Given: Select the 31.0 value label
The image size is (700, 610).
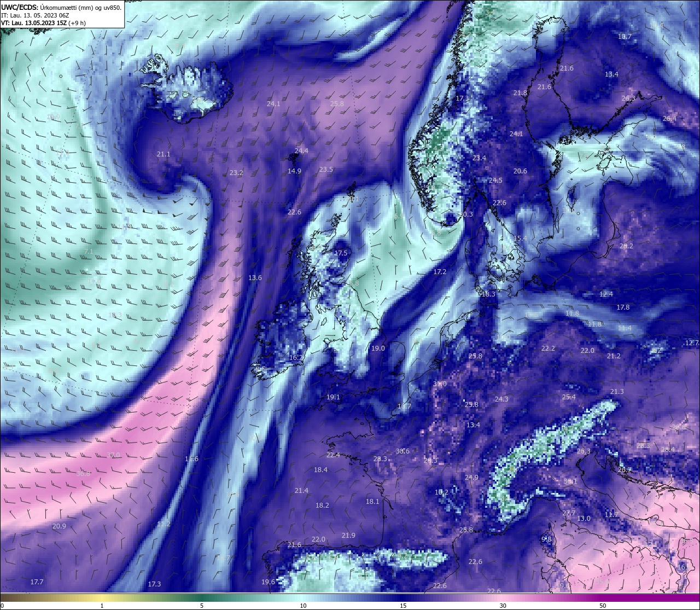Looking at the screenshot, I should (x=440, y=384).
